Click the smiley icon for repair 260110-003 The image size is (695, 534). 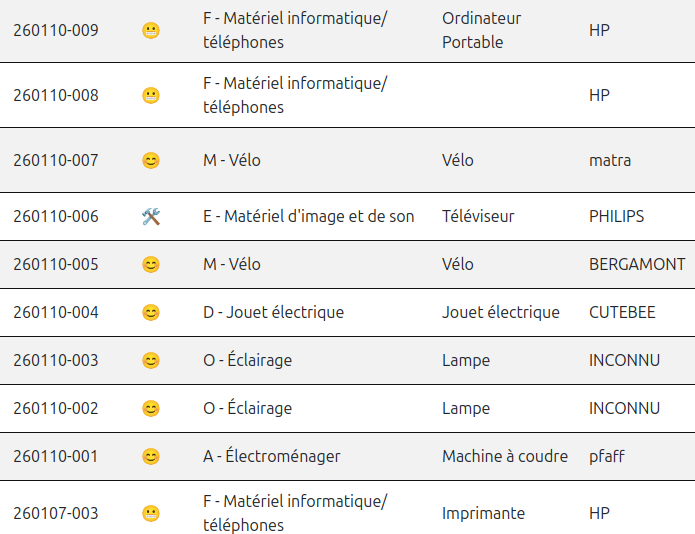coord(151,360)
